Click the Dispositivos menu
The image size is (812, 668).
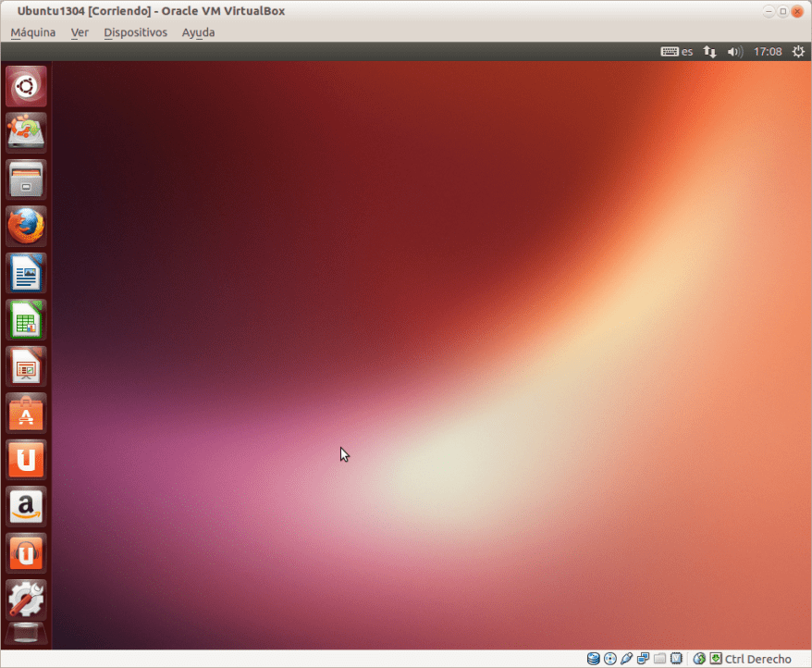point(135,32)
